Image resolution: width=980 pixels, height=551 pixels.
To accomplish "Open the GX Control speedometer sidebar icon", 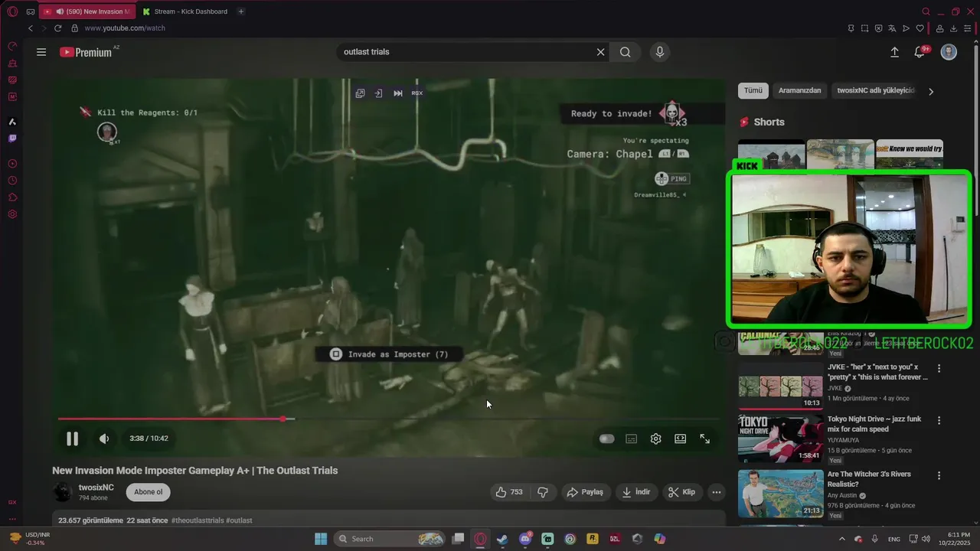I will click(x=12, y=46).
